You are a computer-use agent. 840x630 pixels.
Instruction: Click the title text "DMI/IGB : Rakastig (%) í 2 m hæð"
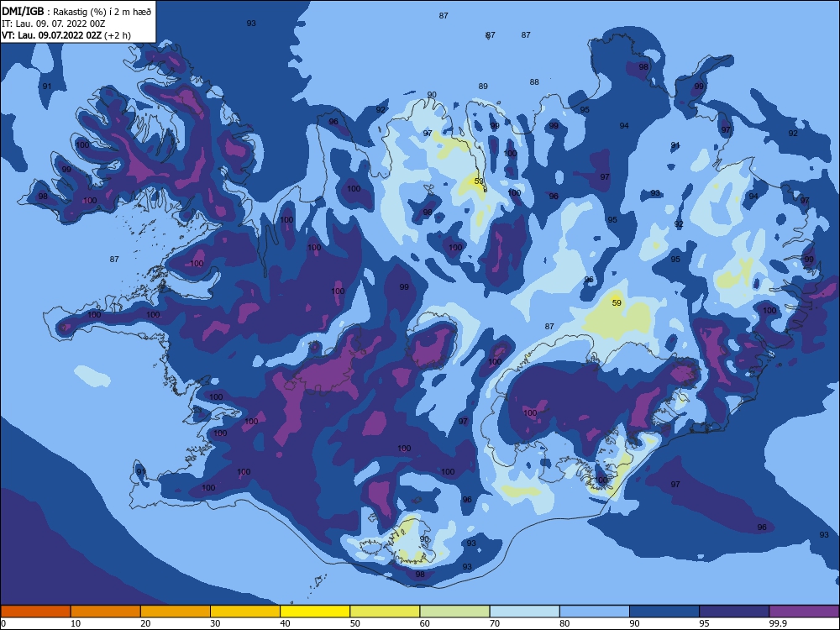pyautogui.click(x=76, y=11)
